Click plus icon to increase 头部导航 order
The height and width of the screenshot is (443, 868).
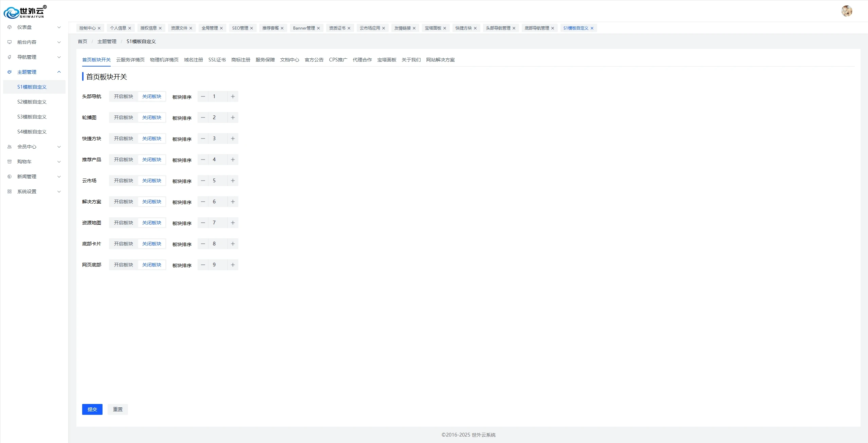233,96
